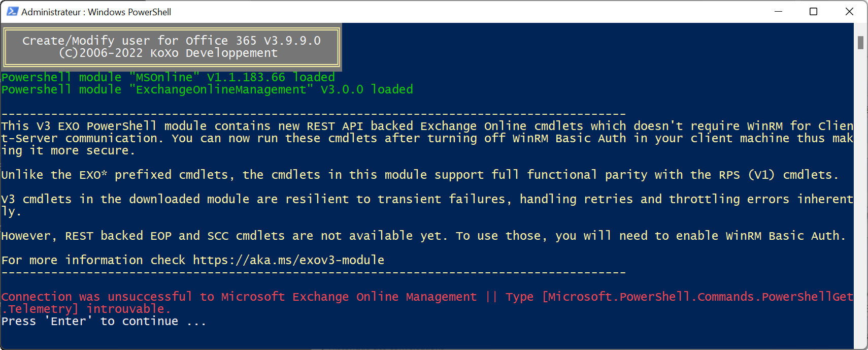Minimize the PowerShell window

click(x=778, y=12)
